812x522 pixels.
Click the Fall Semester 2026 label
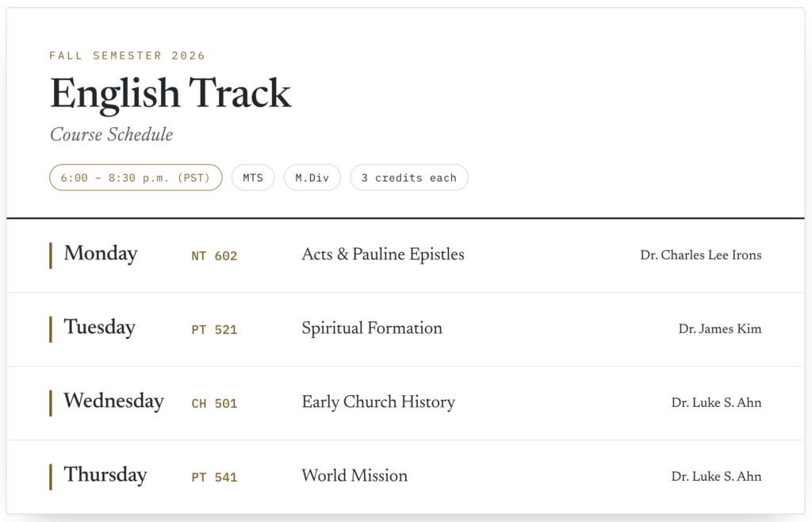click(128, 56)
